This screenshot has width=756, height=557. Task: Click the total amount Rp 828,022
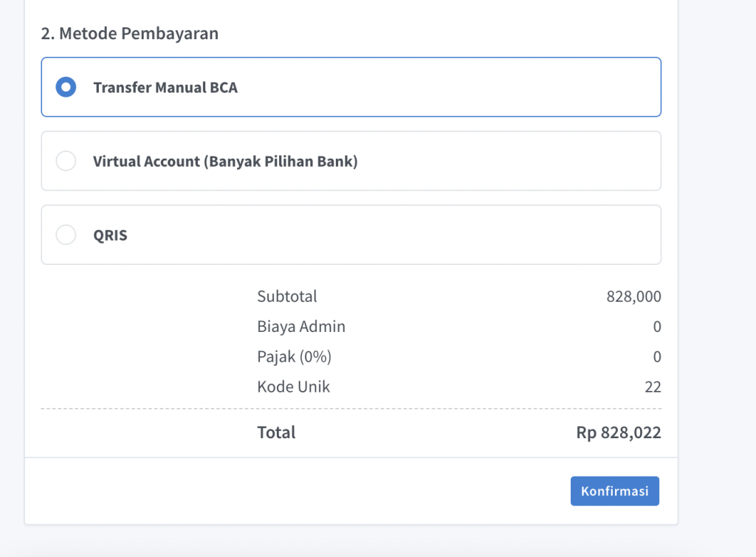click(x=618, y=432)
